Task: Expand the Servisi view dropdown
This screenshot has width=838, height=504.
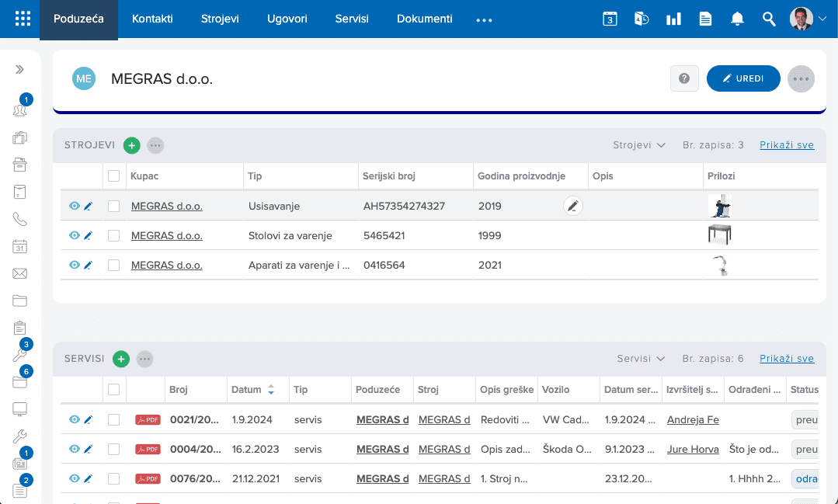Action: click(641, 359)
